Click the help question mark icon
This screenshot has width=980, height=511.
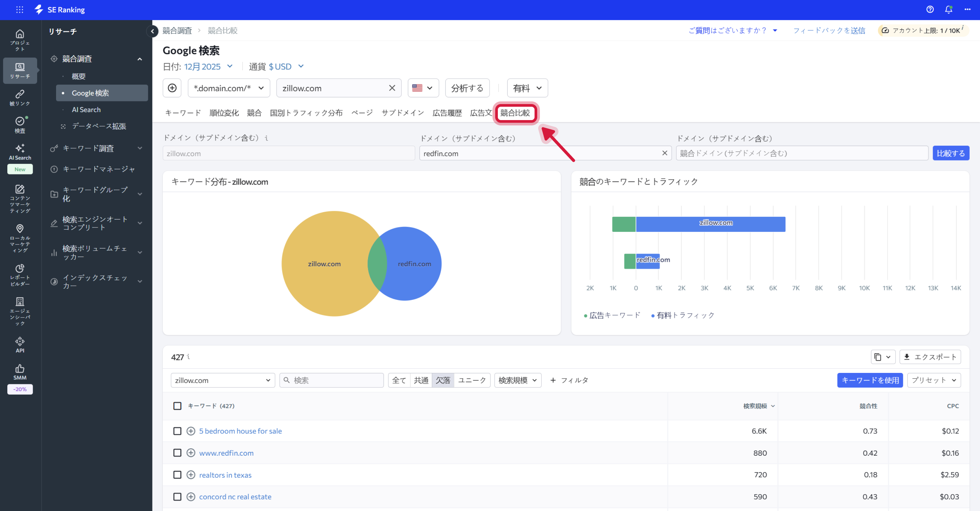pyautogui.click(x=930, y=9)
